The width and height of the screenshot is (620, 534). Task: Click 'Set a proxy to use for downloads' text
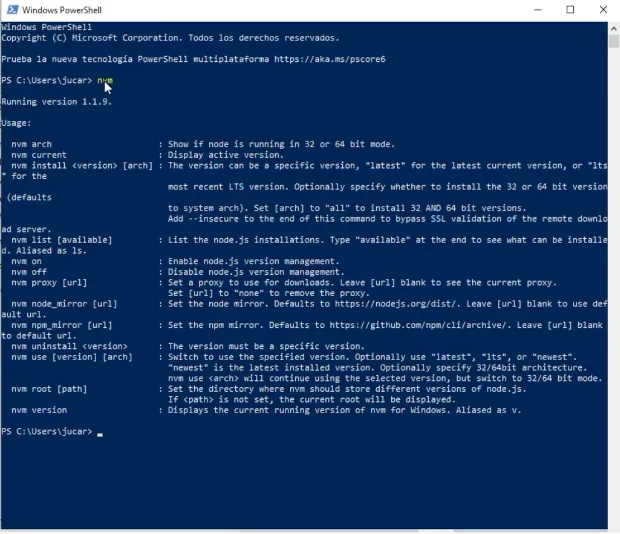point(362,283)
